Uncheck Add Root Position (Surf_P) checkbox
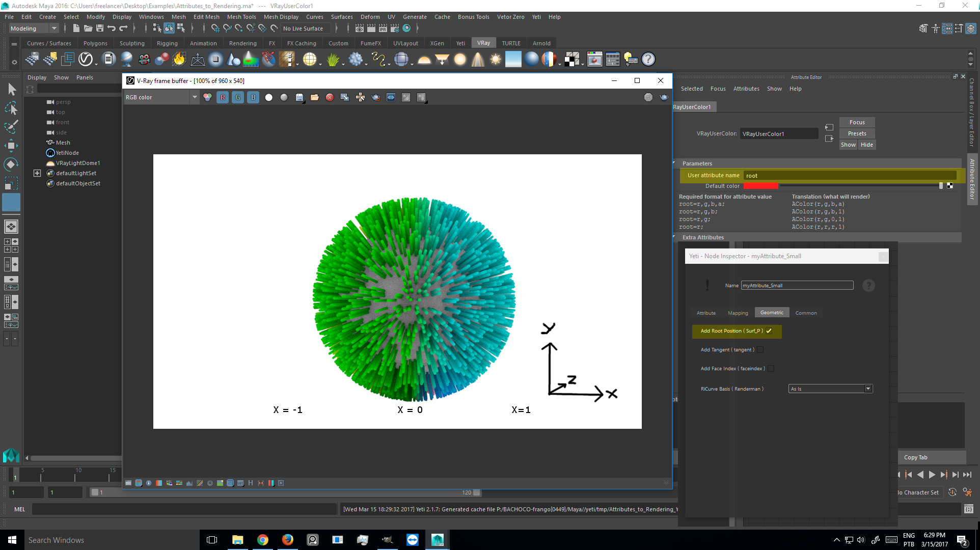 pos(769,331)
